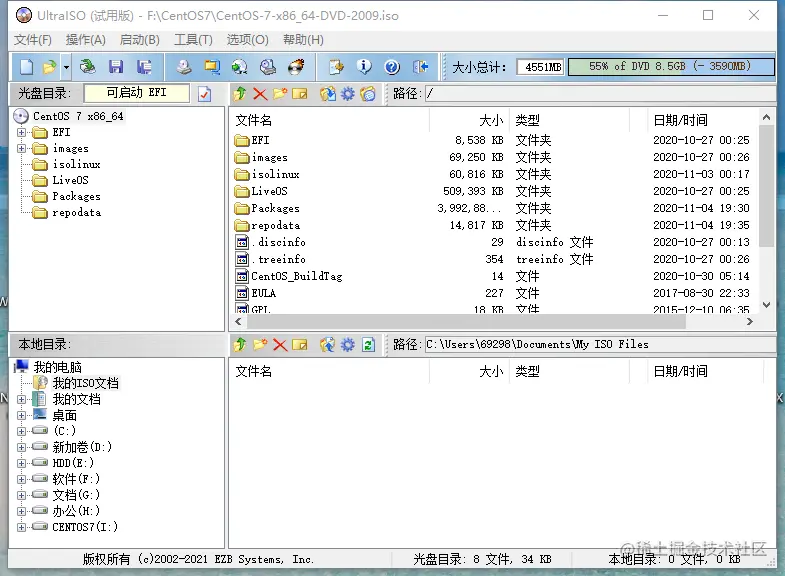
Task: Click the Save floppy disk icon
Action: [116, 67]
